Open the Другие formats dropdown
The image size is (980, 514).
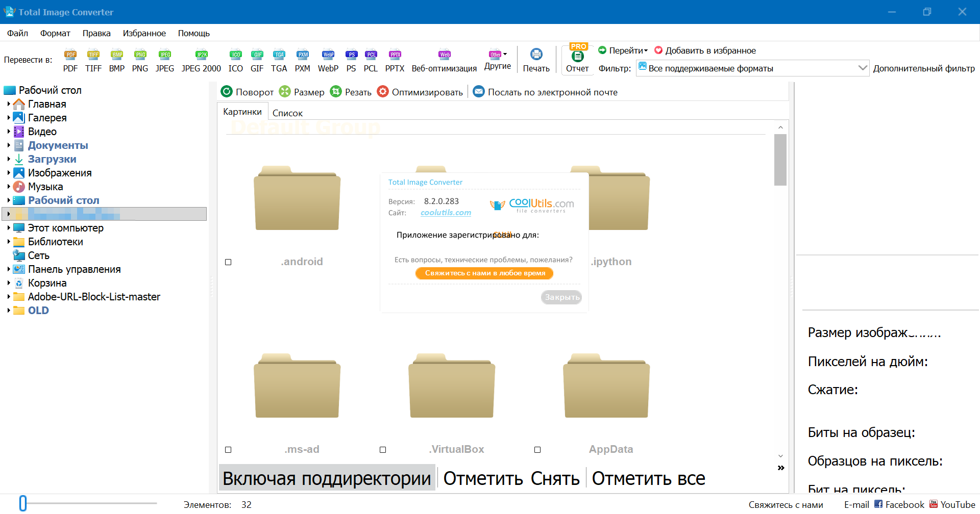point(498,60)
